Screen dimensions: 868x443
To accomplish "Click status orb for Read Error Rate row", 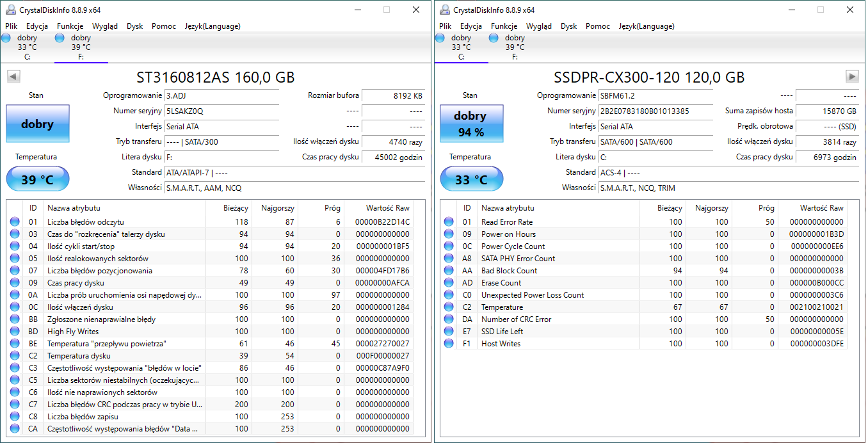I will tap(449, 222).
